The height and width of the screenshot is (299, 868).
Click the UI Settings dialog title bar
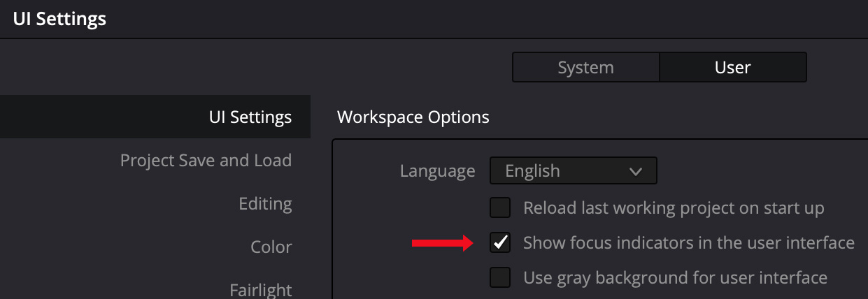click(434, 19)
